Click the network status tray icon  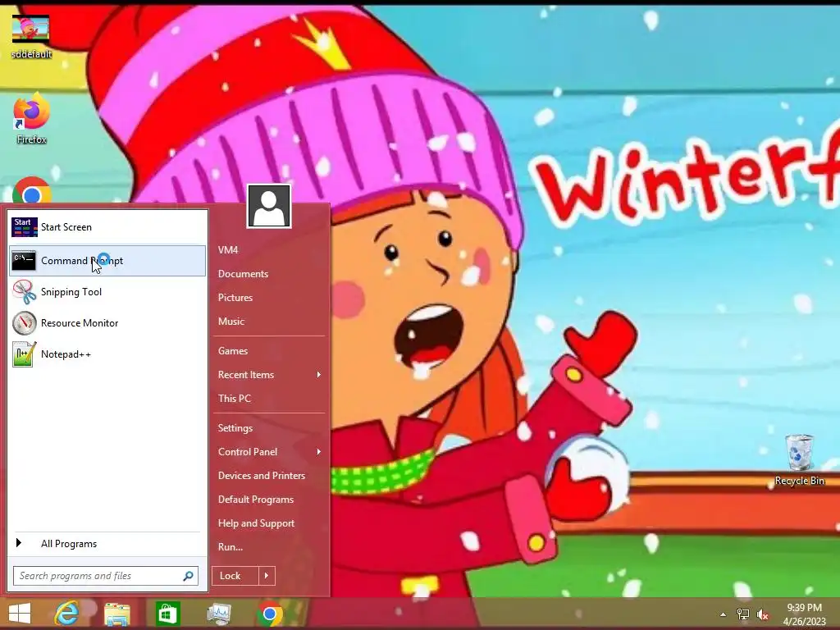point(743,614)
